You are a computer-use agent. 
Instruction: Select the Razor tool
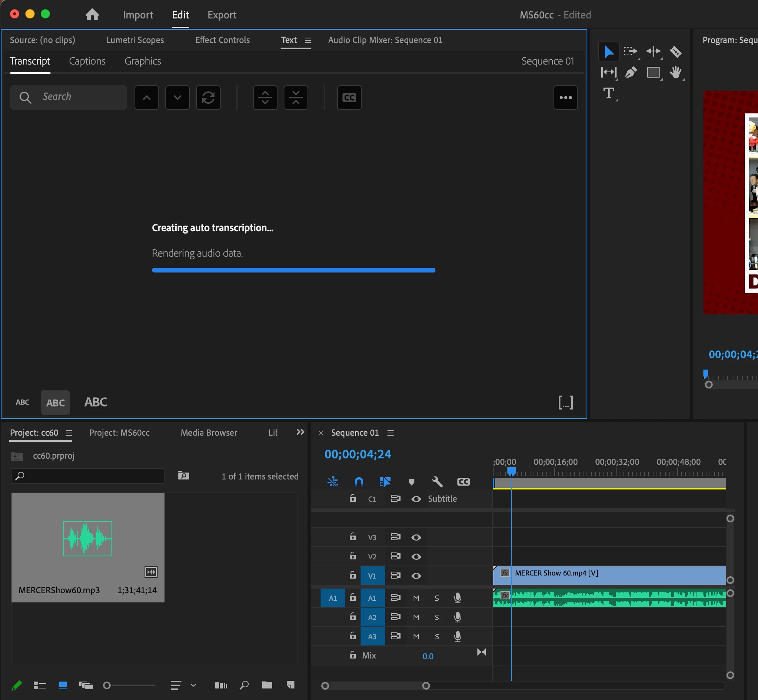click(675, 51)
